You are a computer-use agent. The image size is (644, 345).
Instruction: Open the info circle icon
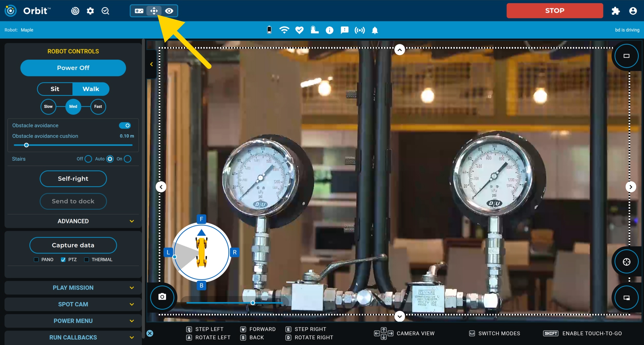pyautogui.click(x=329, y=30)
